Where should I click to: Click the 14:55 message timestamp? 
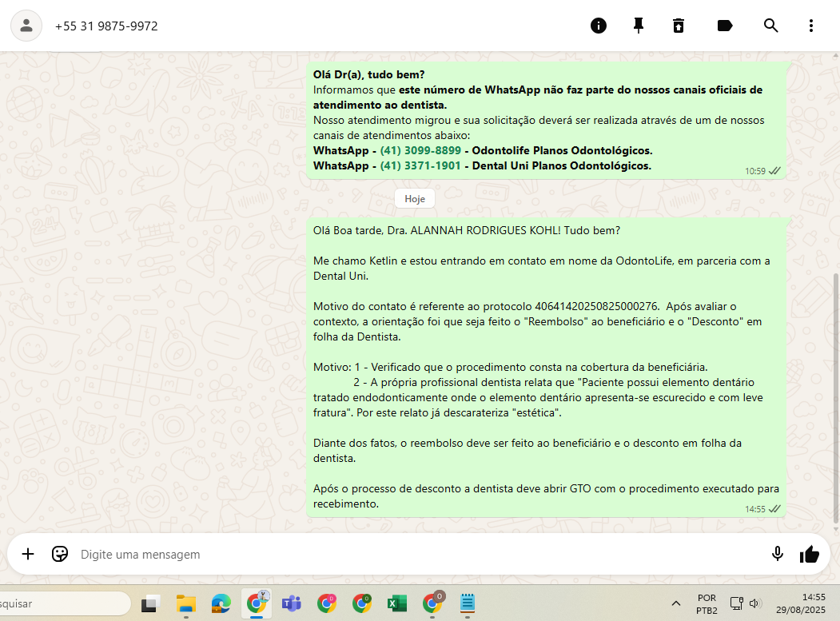tap(754, 509)
